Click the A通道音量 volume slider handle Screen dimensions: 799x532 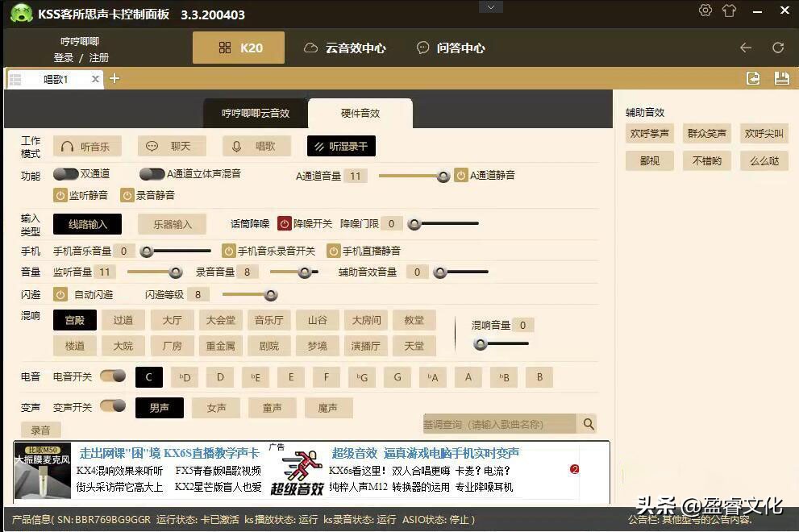(443, 176)
